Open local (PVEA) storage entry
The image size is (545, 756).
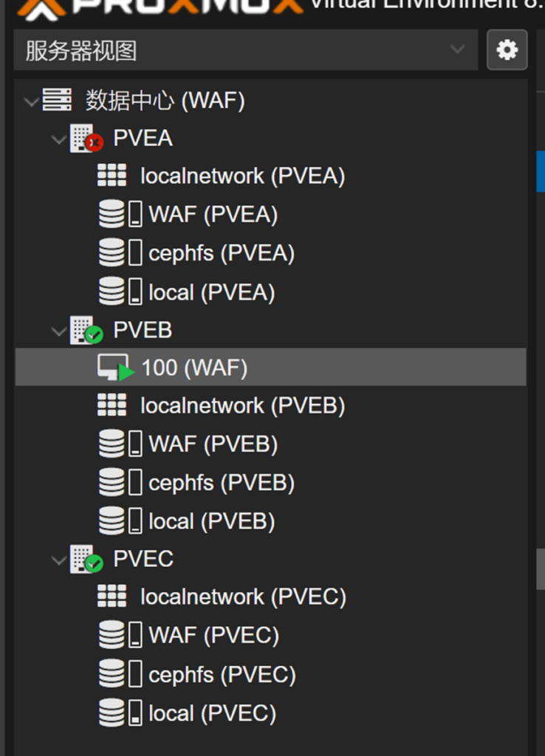pyautogui.click(x=212, y=292)
